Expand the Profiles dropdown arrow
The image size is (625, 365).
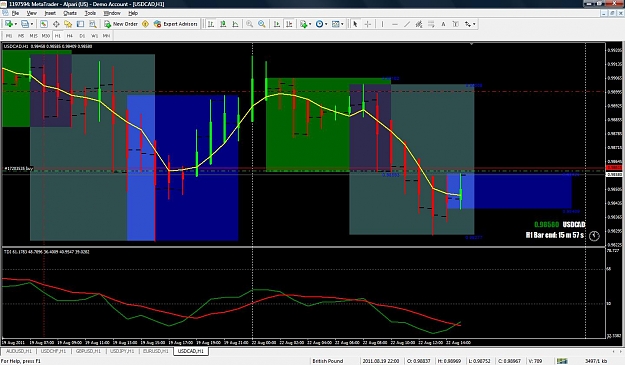pos(32,24)
